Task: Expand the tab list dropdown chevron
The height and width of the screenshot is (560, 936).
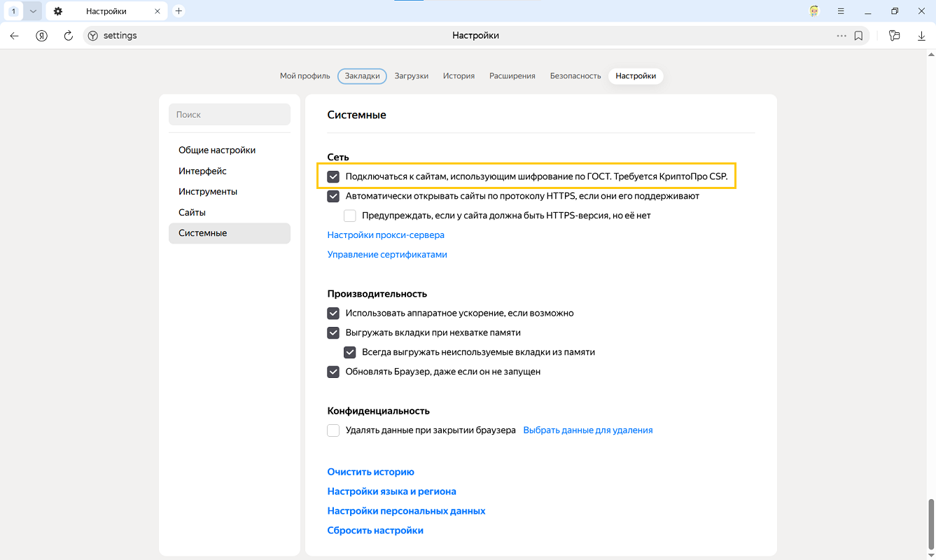Action: click(x=33, y=11)
